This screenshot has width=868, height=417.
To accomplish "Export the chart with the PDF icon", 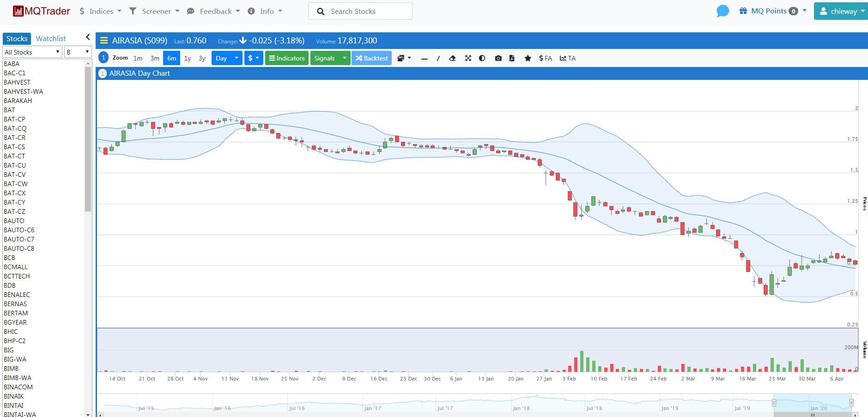I will click(512, 58).
